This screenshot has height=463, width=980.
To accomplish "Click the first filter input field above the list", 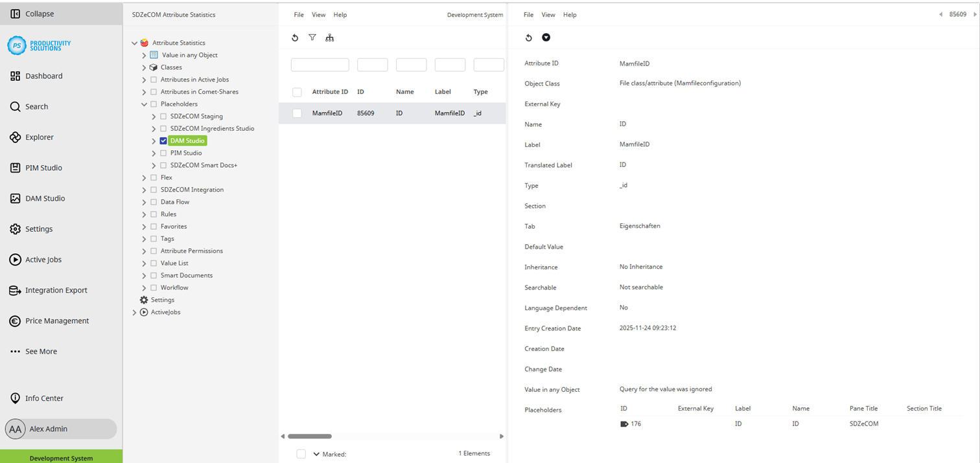I will (x=320, y=65).
